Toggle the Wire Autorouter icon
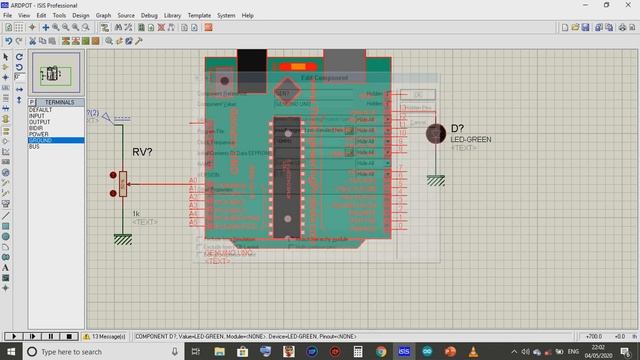The image size is (640, 360). [104, 27]
